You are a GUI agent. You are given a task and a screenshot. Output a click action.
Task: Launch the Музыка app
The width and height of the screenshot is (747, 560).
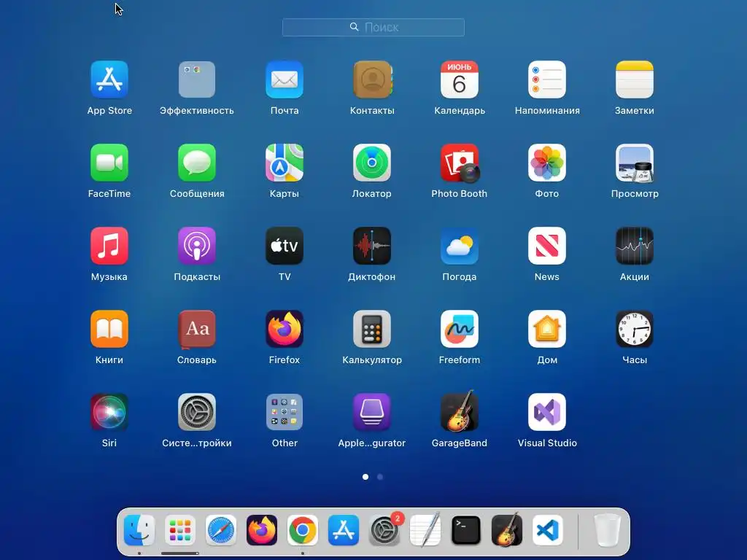click(109, 246)
